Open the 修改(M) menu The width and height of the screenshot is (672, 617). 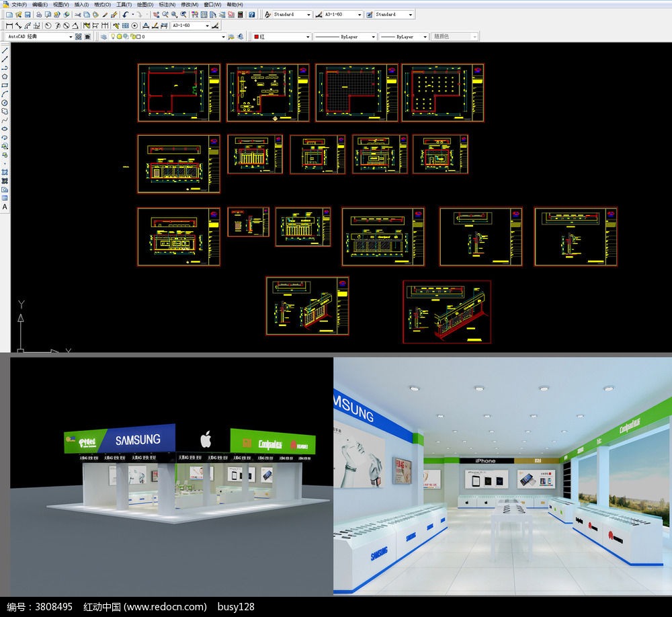(x=190, y=4)
